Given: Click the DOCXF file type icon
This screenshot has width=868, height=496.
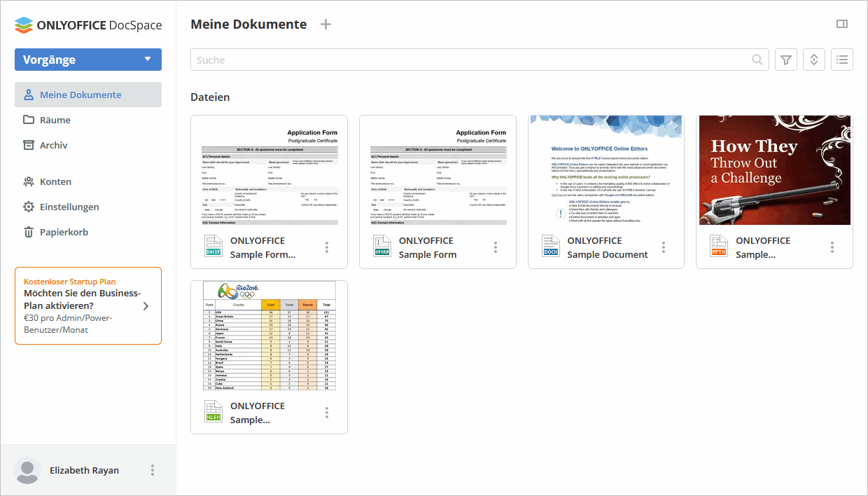Looking at the screenshot, I should (213, 246).
